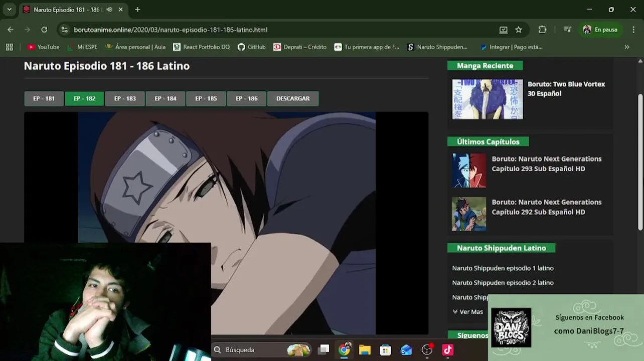Open the Capítulo 293 thumbnail
644x361 pixels.
point(469,170)
